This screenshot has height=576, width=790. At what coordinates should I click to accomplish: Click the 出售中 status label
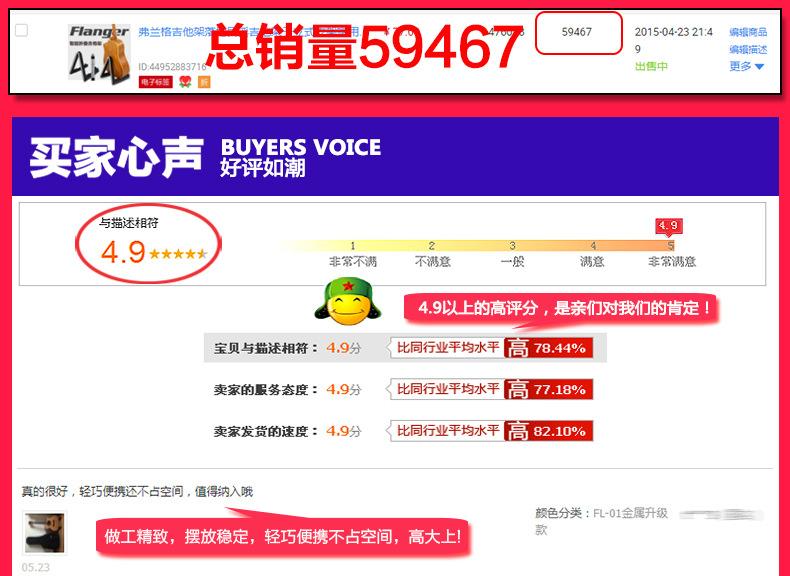tap(651, 67)
